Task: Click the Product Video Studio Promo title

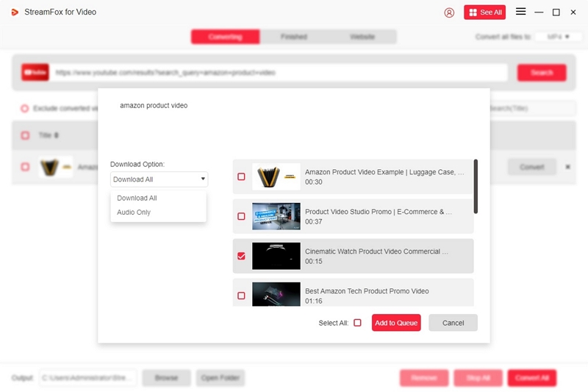Action: 379,212
